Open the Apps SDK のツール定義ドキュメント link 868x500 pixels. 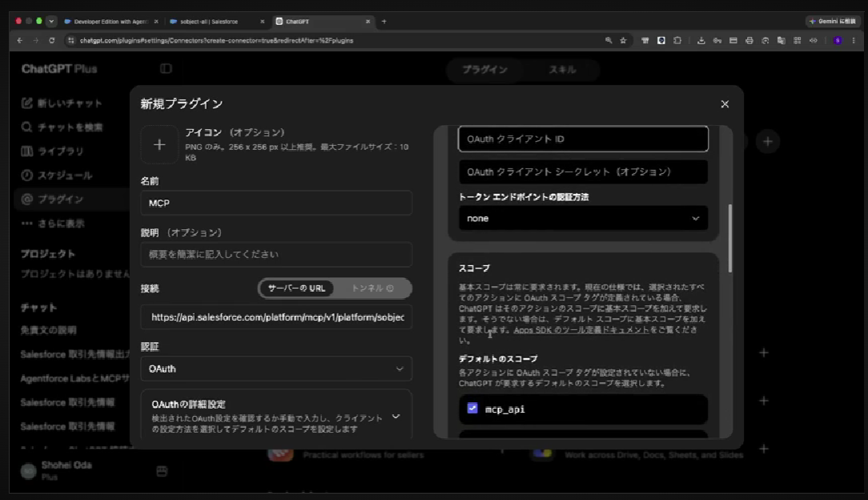pyautogui.click(x=581, y=330)
